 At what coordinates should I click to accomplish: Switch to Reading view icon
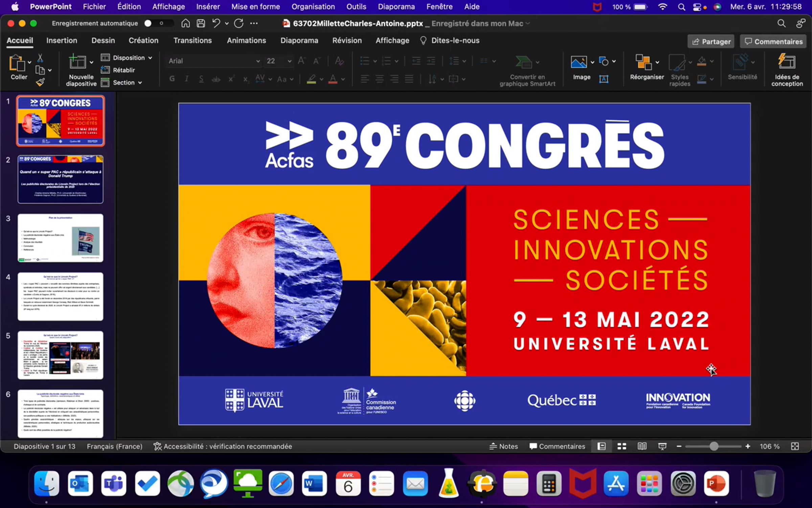point(642,446)
